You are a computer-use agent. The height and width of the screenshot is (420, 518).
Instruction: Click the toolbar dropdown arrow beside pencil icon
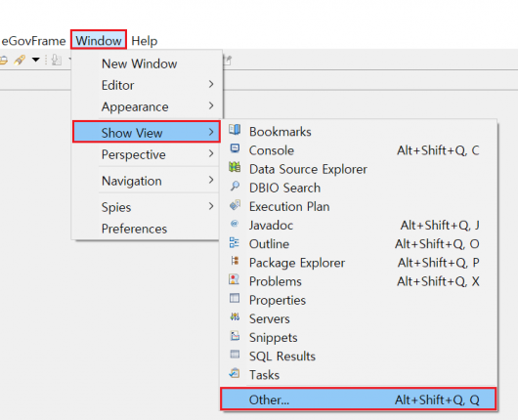pyautogui.click(x=36, y=60)
